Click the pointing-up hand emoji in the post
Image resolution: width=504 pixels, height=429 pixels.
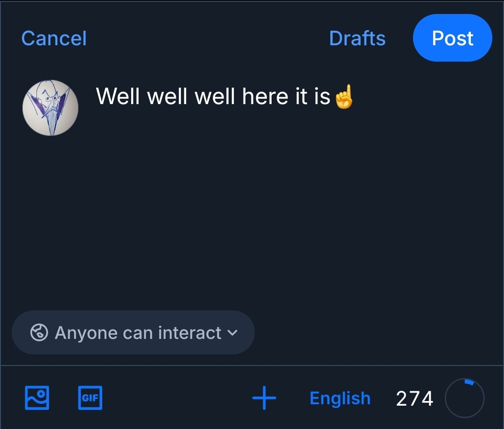pyautogui.click(x=343, y=97)
